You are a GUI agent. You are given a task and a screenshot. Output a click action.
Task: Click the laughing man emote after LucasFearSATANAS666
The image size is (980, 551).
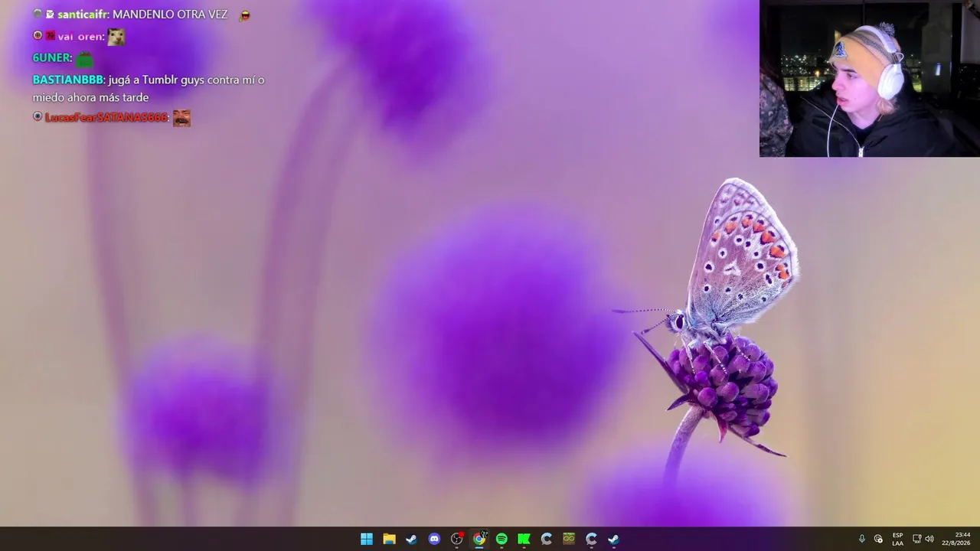181,118
